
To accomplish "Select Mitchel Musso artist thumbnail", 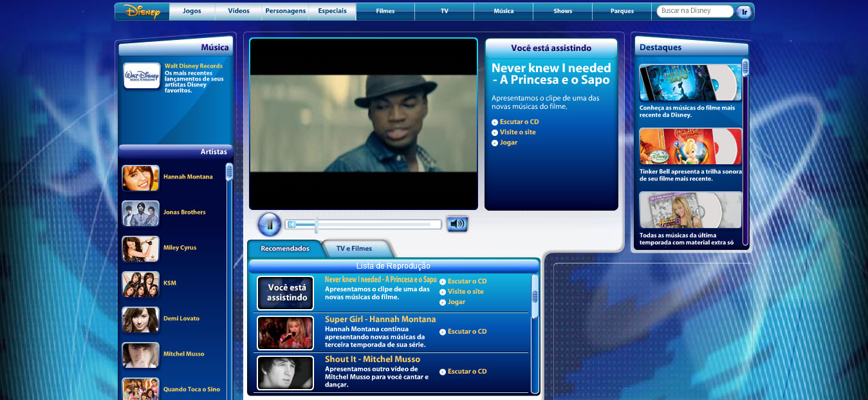I will click(140, 355).
